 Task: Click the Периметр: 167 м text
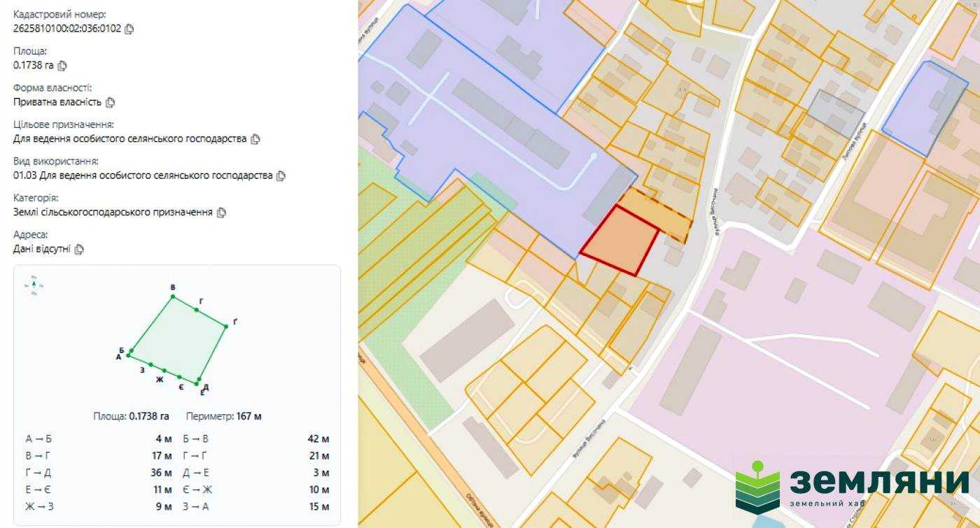(224, 416)
